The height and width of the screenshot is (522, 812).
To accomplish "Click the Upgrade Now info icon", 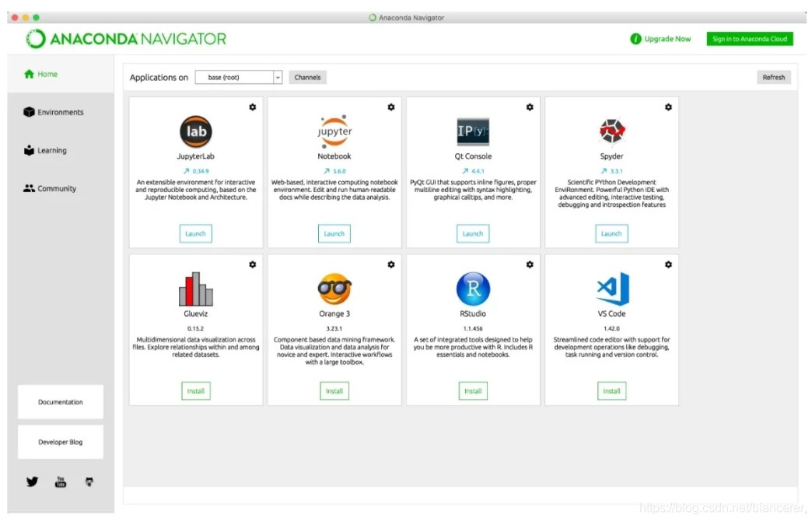I will [x=635, y=39].
